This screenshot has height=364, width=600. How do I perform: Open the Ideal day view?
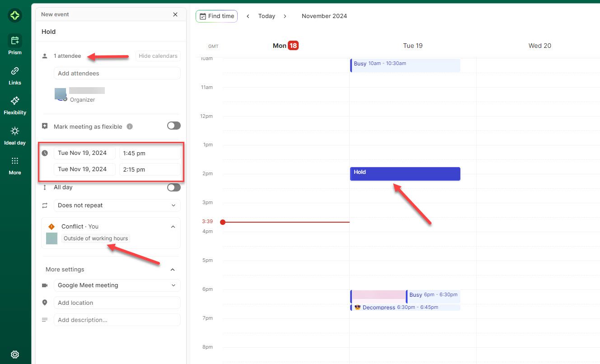click(x=15, y=134)
